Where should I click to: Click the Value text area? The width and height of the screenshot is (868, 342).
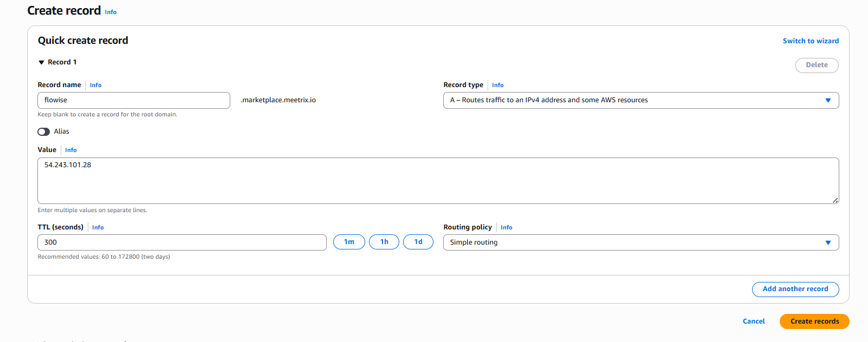(x=438, y=181)
